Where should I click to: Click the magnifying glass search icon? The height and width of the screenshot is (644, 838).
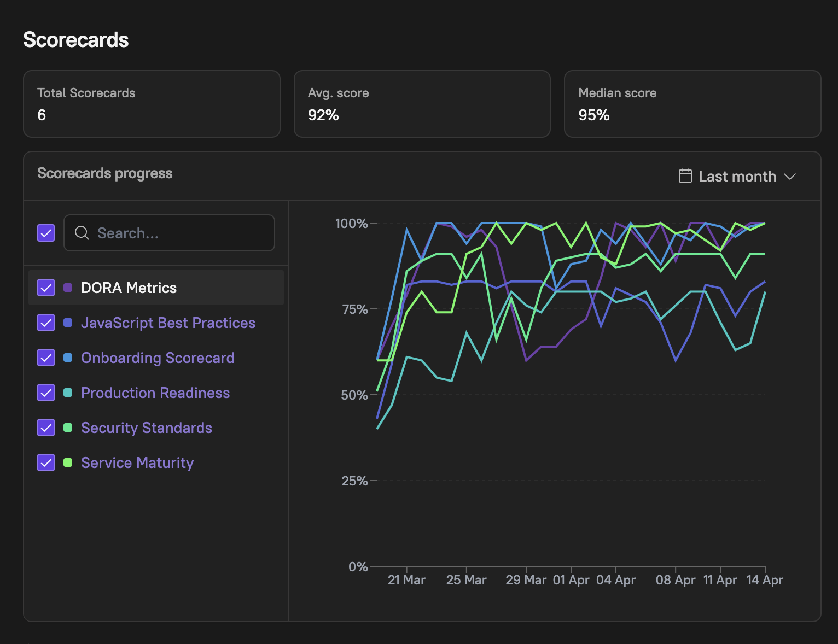82,233
